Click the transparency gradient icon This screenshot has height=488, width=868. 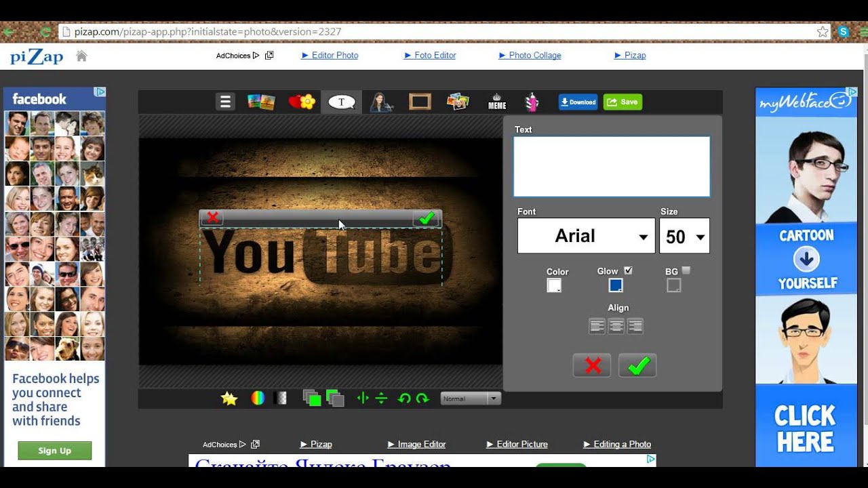click(x=280, y=399)
